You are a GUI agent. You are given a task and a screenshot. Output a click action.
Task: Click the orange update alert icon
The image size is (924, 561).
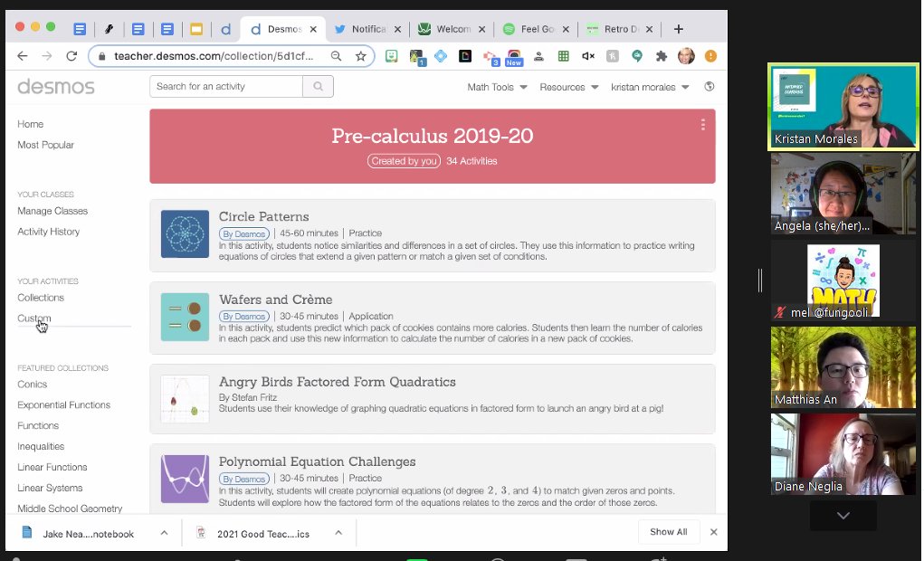point(710,56)
